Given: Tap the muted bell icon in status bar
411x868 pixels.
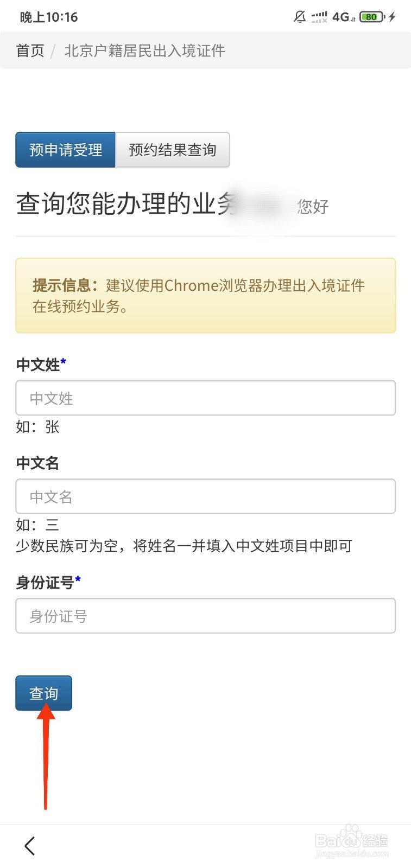Looking at the screenshot, I should [299, 17].
